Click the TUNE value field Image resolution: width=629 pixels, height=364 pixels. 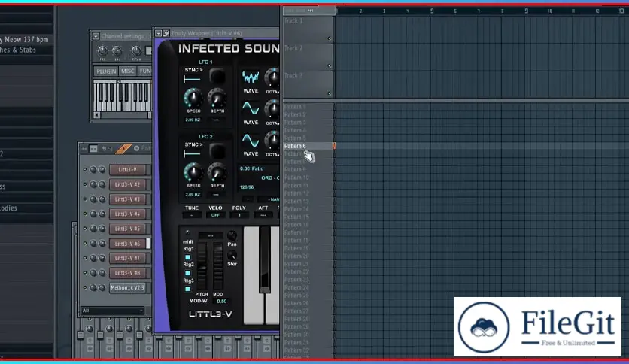[x=192, y=215]
